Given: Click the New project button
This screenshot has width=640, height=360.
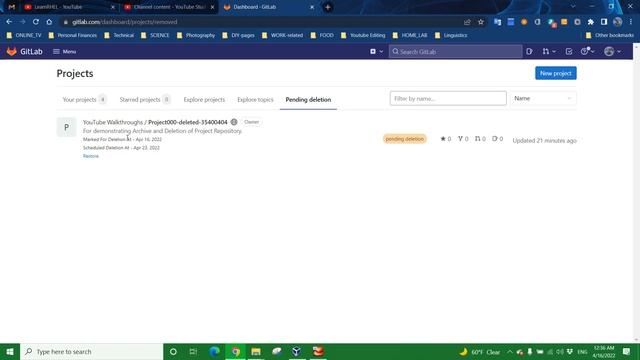Looking at the screenshot, I should click(556, 73).
